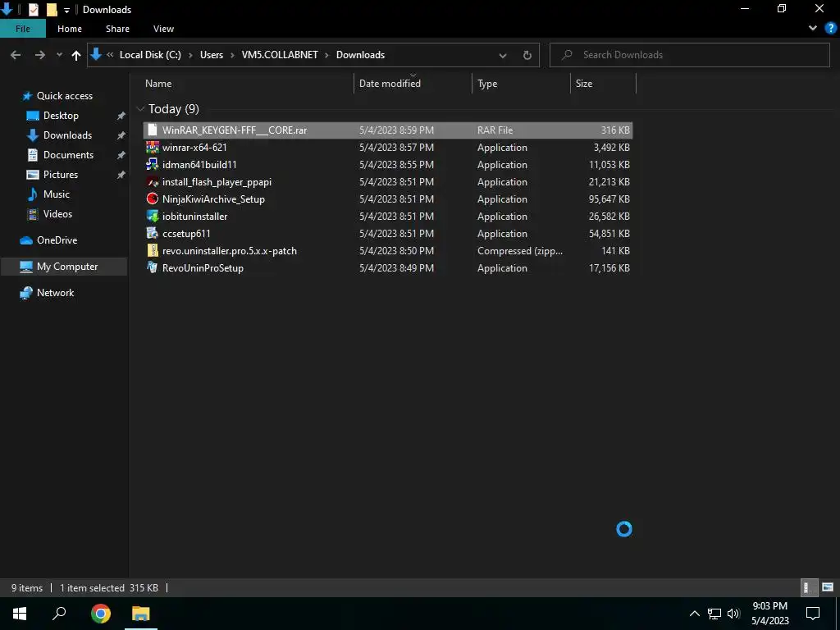The height and width of the screenshot is (630, 840).
Task: Show hidden system tray icons
Action: [x=694, y=614]
